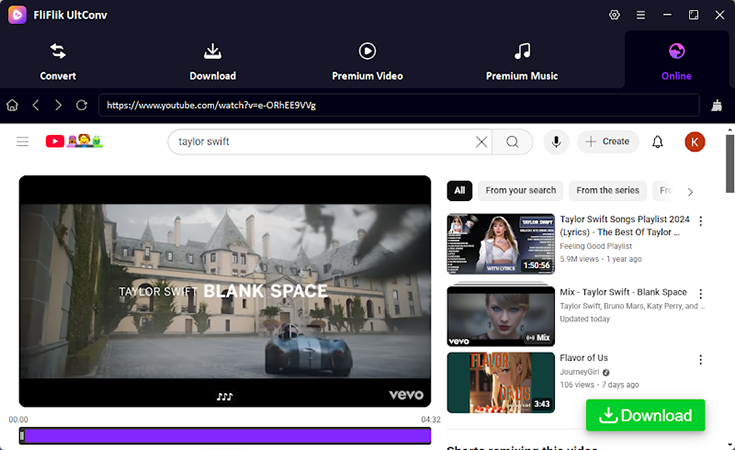This screenshot has height=450, width=735.
Task: Click the page vertical scrollbar
Action: [x=729, y=164]
